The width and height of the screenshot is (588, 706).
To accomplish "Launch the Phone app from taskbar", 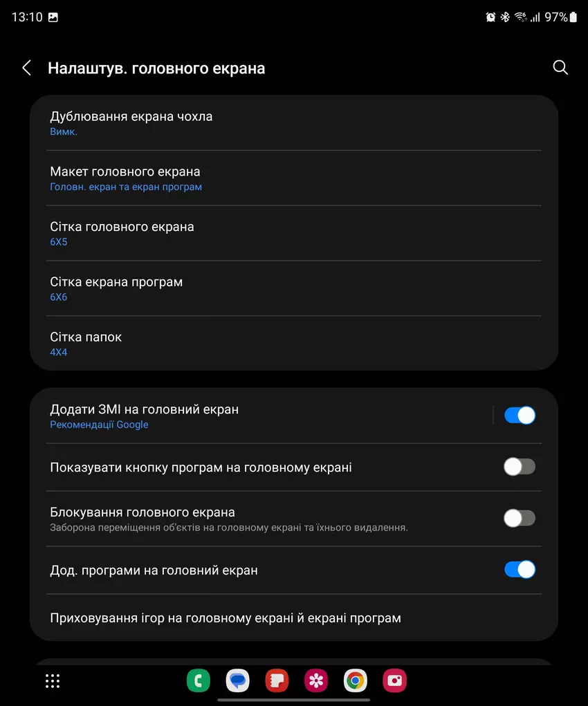I will pyautogui.click(x=198, y=681).
